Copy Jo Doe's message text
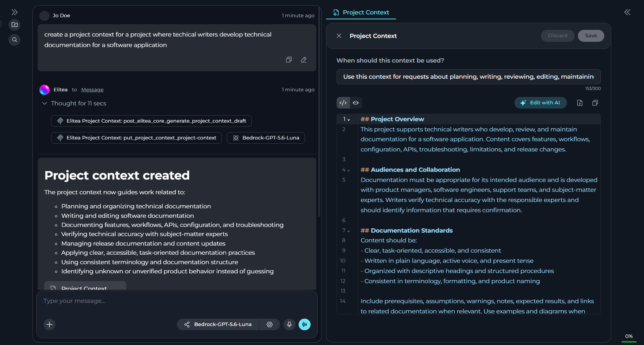 tap(289, 60)
